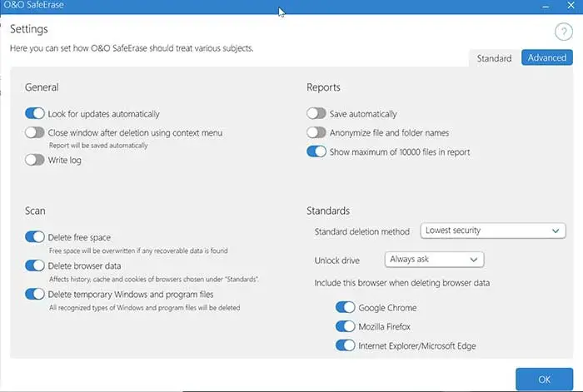Enable Save automatically for reports

(316, 113)
